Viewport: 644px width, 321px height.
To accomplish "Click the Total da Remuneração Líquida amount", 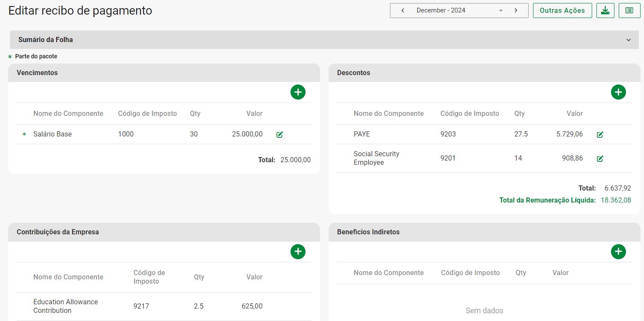I will pos(615,200).
